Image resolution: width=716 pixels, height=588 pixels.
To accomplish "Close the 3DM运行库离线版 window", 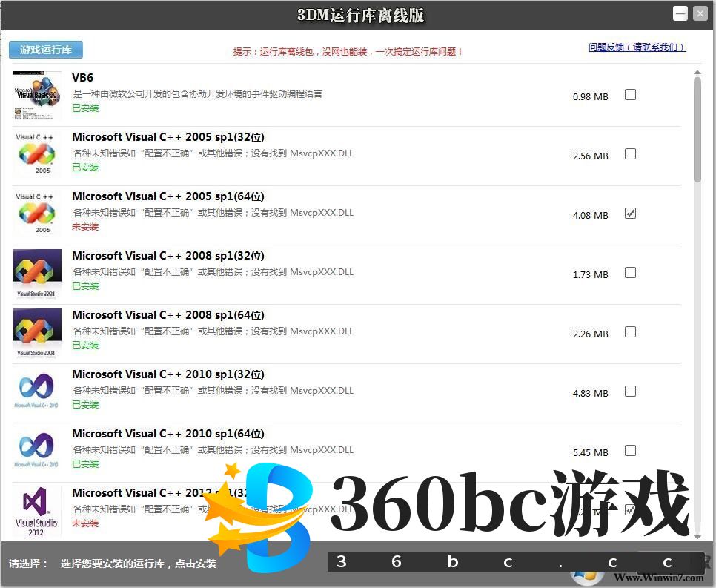I will (x=700, y=13).
